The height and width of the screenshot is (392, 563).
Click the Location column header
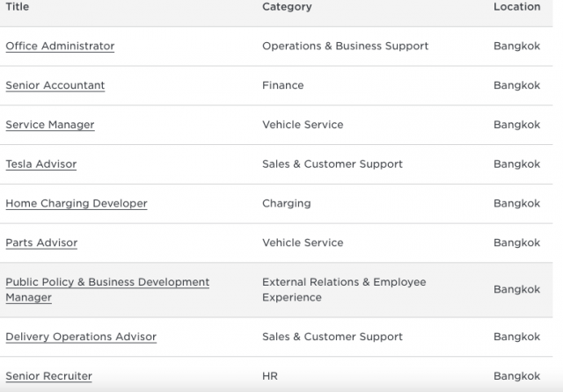click(516, 7)
